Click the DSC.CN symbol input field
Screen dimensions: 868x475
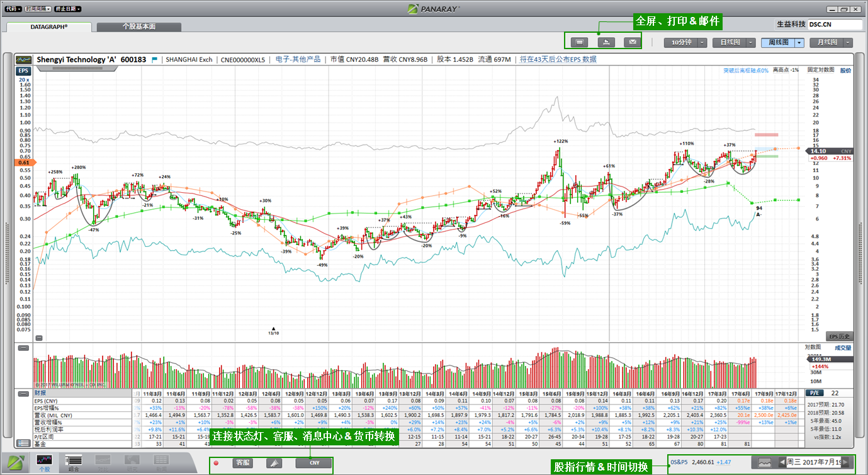(834, 25)
